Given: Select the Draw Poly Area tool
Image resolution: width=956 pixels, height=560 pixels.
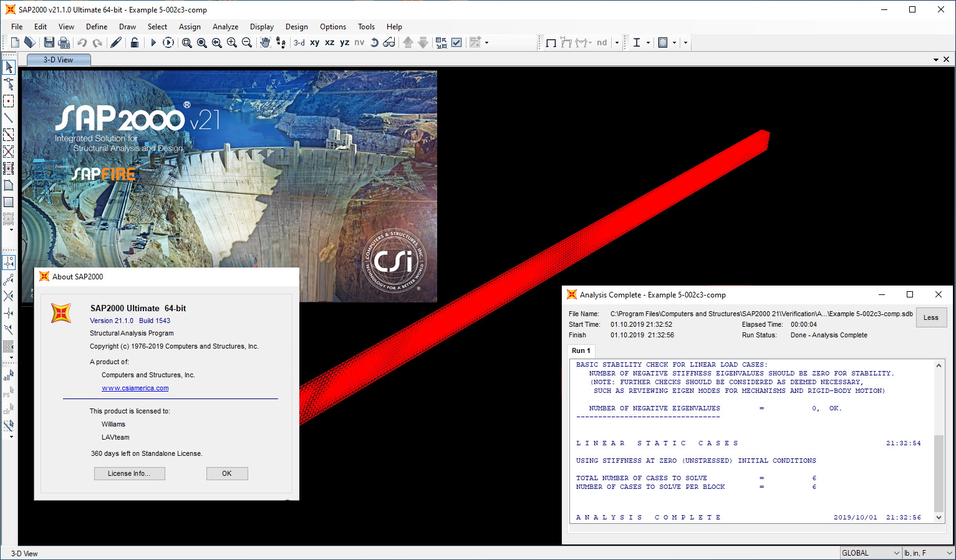Looking at the screenshot, I should tap(9, 185).
